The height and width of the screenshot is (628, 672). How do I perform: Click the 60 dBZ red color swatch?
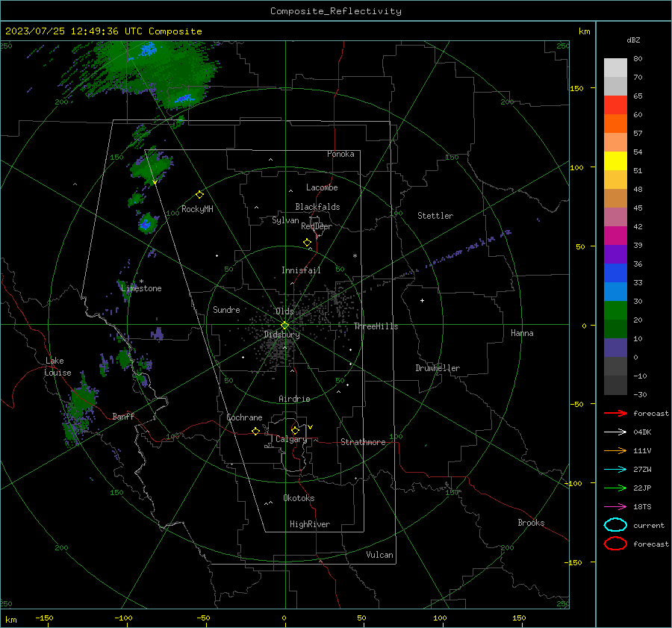pos(615,105)
